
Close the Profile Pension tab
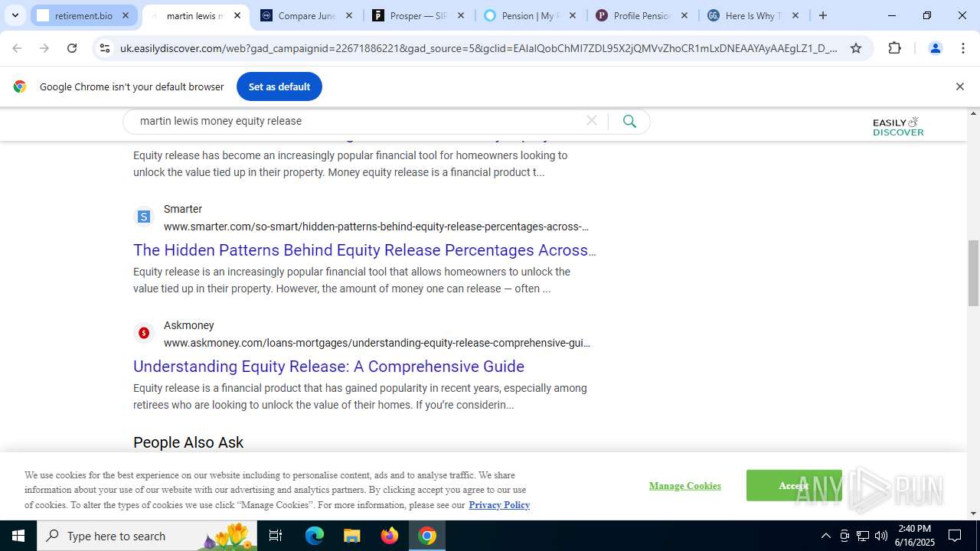684,15
